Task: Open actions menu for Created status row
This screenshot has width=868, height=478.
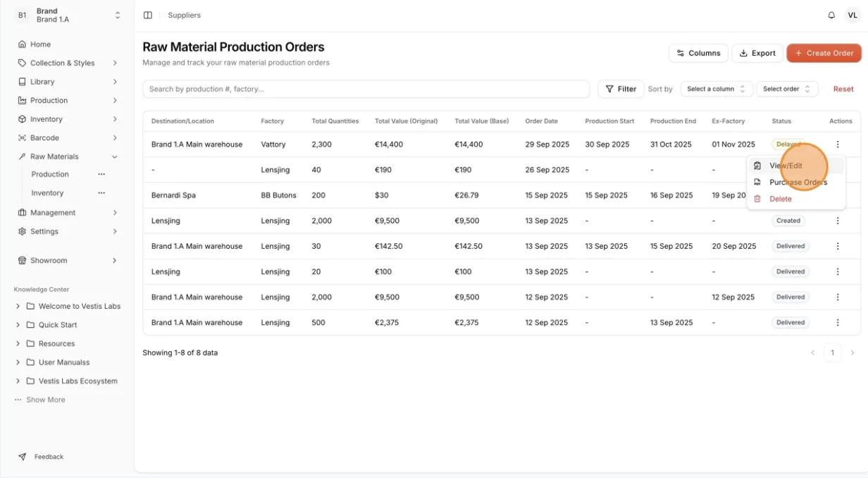Action: 838,221
